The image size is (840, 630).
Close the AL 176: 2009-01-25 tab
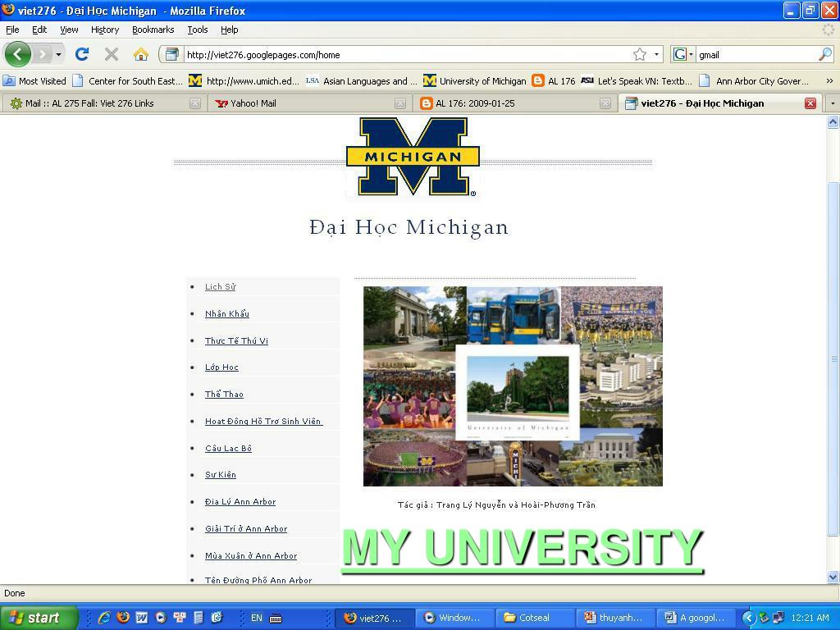click(x=605, y=103)
